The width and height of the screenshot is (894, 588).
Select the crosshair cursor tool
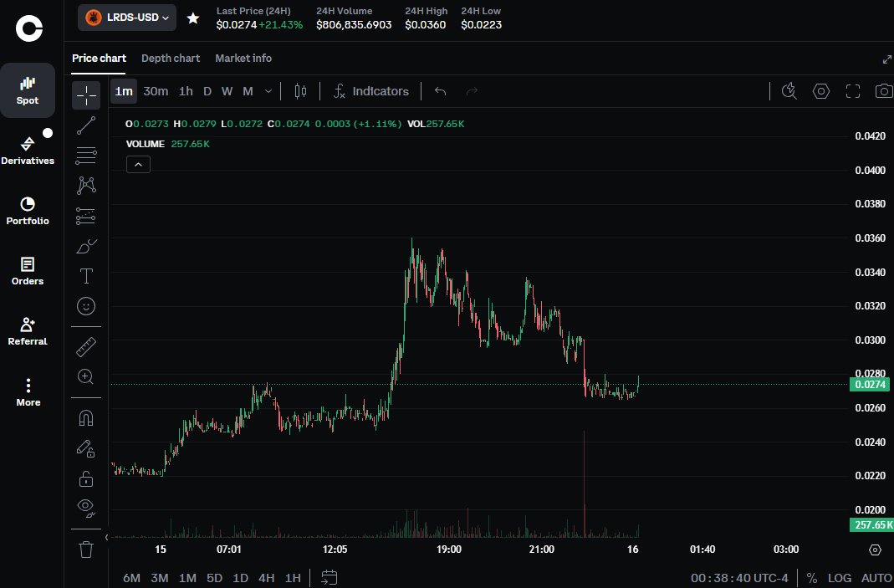[86, 95]
